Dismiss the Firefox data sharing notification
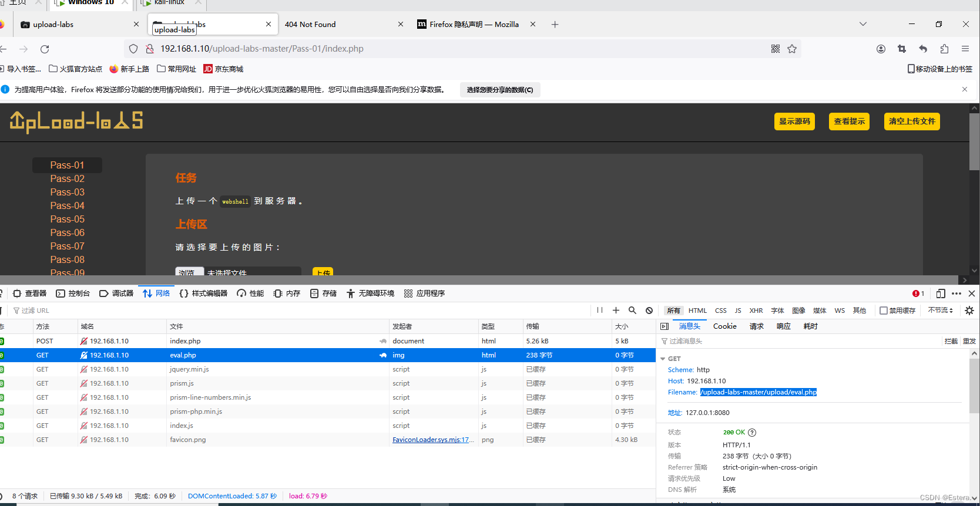 [x=965, y=89]
